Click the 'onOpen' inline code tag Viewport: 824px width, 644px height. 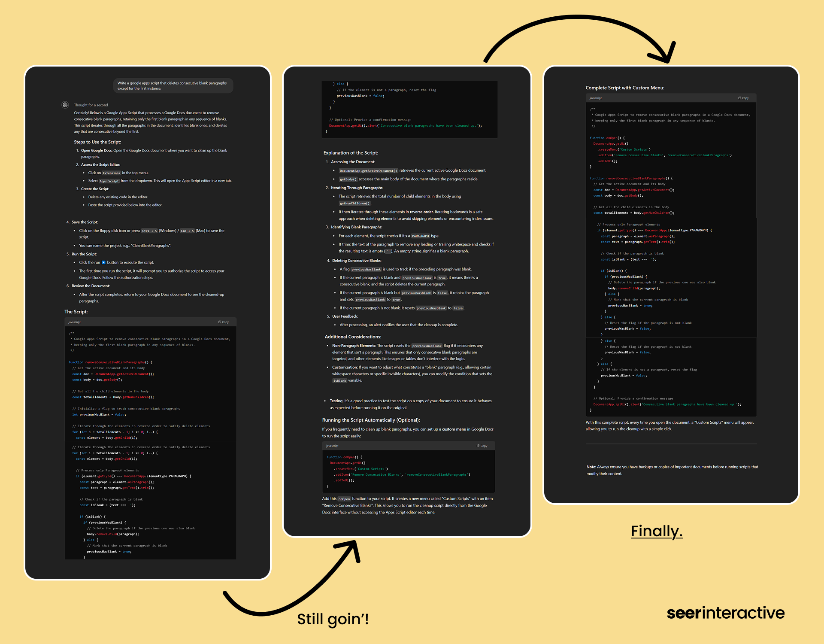click(344, 499)
